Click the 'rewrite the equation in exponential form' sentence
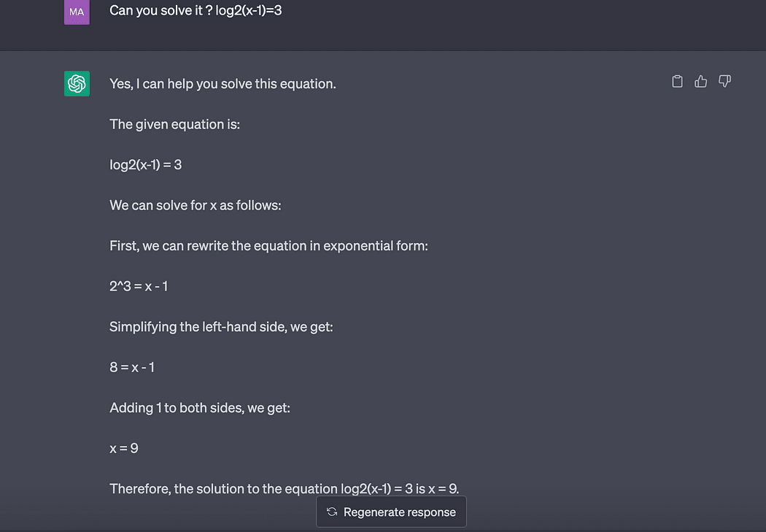The image size is (766, 532). pyautogui.click(x=268, y=246)
